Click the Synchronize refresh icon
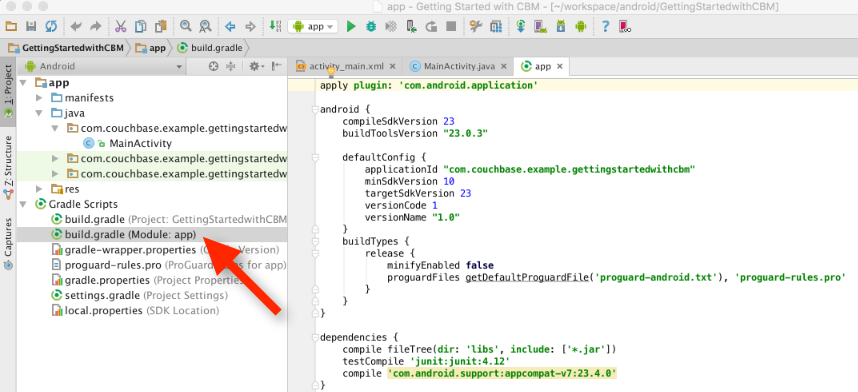This screenshot has width=858, height=392. click(x=51, y=26)
